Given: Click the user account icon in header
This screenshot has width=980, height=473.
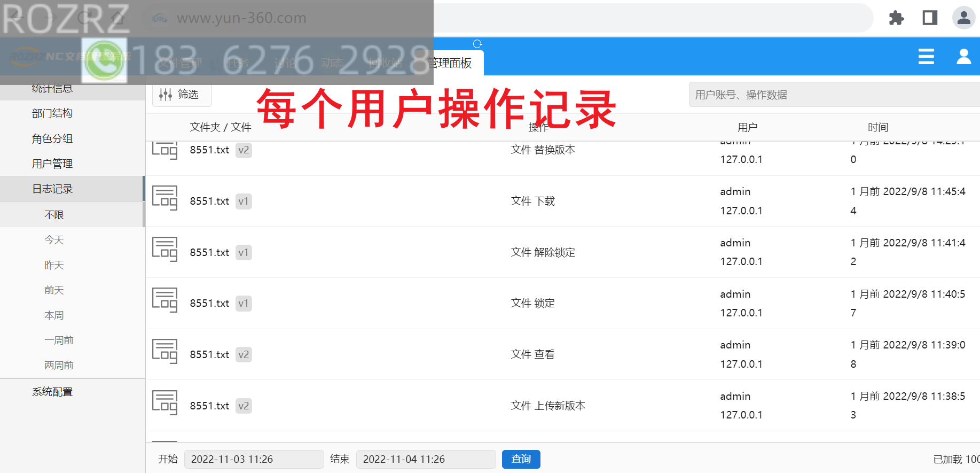Looking at the screenshot, I should (x=963, y=57).
